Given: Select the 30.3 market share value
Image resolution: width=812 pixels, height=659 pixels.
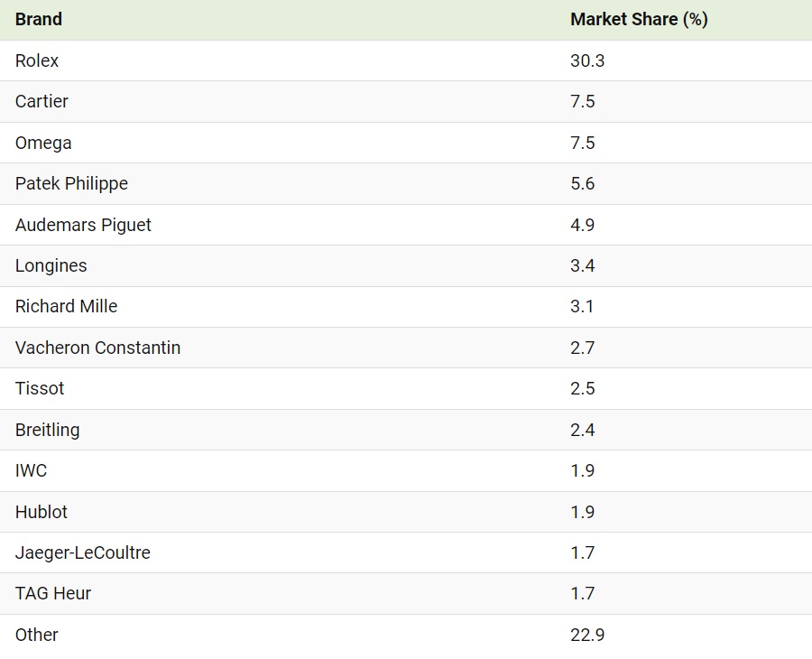Looking at the screenshot, I should (x=586, y=60).
